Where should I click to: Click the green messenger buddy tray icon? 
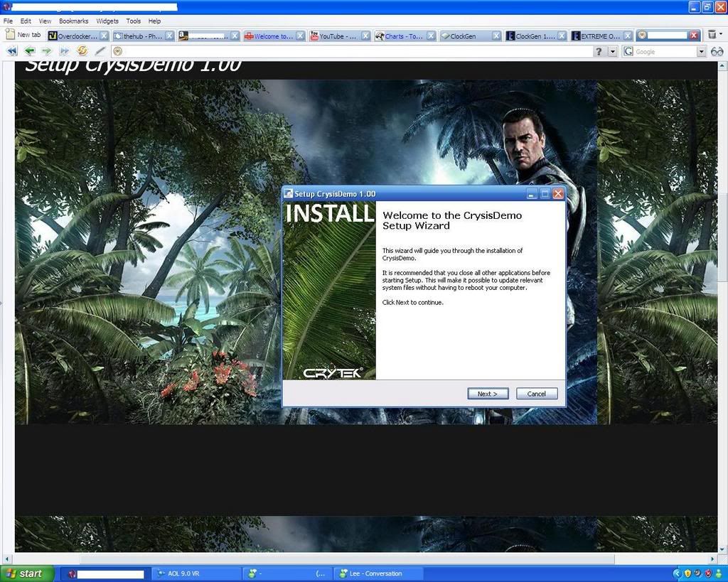pos(719,573)
